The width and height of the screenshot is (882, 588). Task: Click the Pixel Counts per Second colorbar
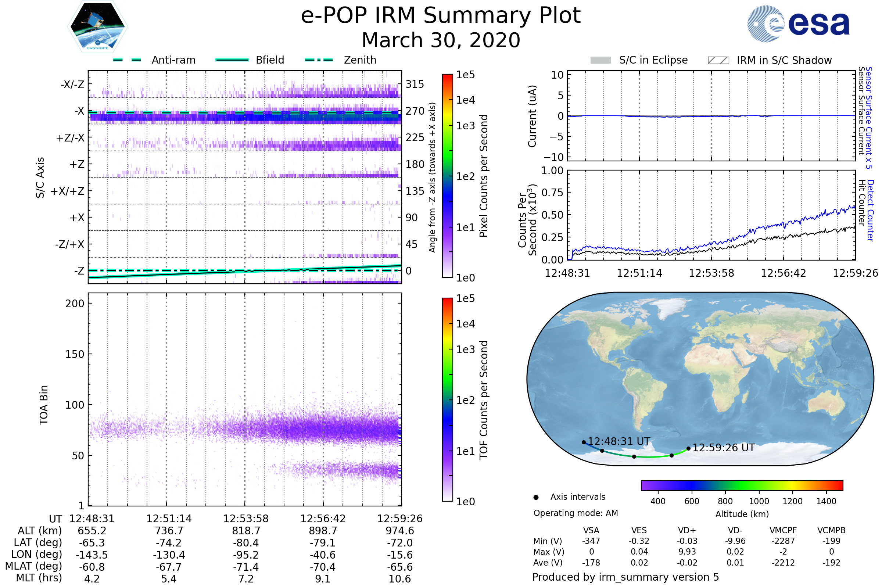click(447, 176)
